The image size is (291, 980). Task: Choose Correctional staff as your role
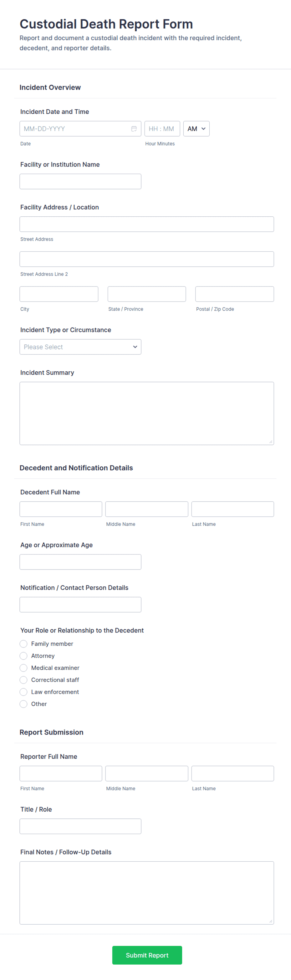[23, 680]
